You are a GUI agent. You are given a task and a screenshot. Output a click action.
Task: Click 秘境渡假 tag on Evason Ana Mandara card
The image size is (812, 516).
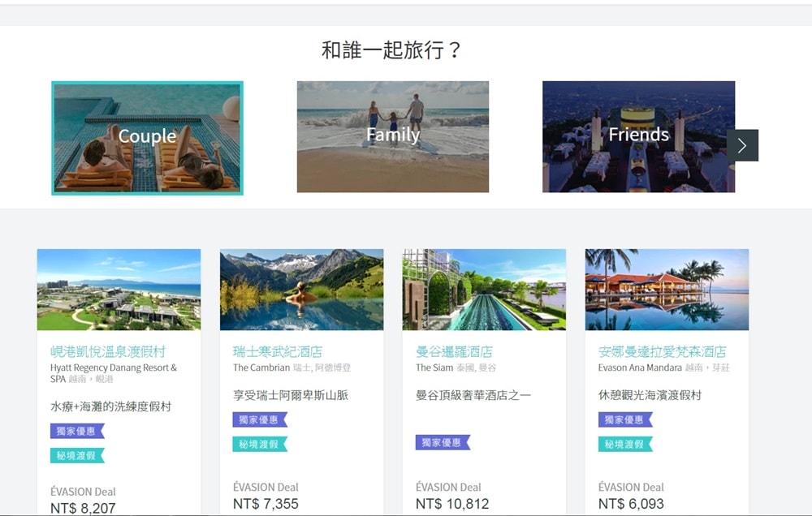click(625, 444)
